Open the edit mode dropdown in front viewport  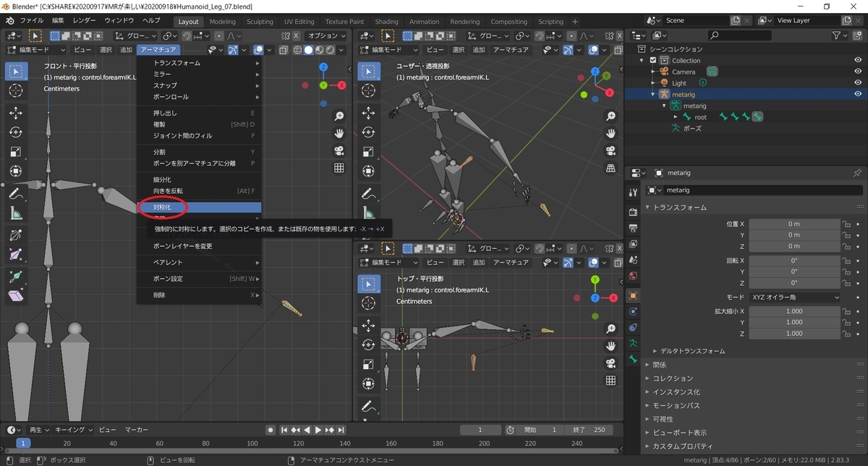[x=35, y=49]
